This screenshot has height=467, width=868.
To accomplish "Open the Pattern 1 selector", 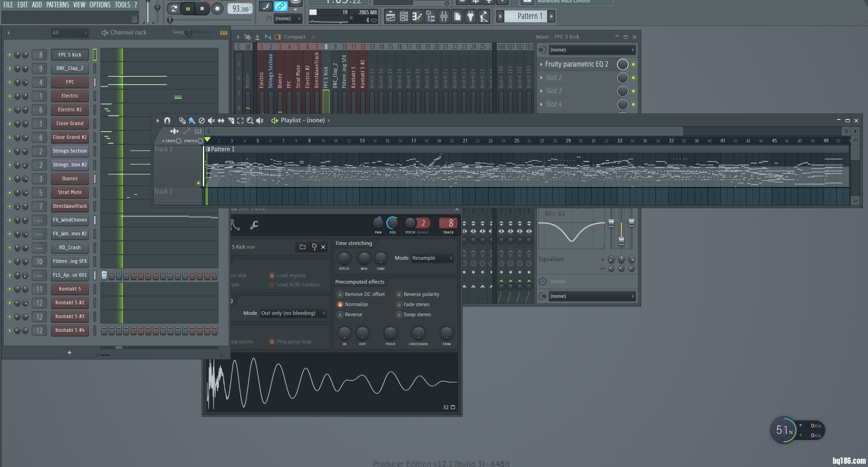I will pos(525,17).
